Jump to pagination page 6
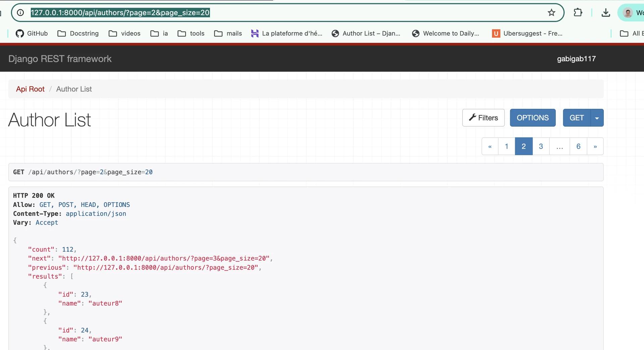 (578, 146)
